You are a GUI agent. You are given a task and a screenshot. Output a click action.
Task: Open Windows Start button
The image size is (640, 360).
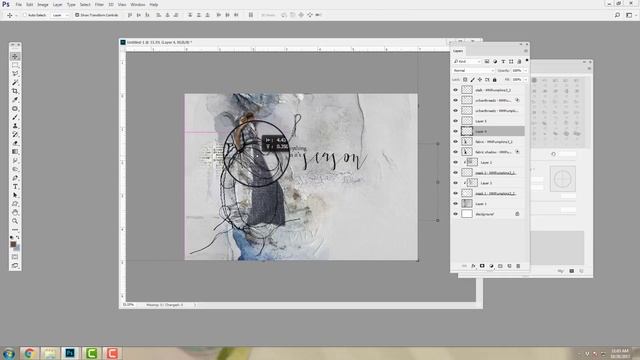coord(9,353)
